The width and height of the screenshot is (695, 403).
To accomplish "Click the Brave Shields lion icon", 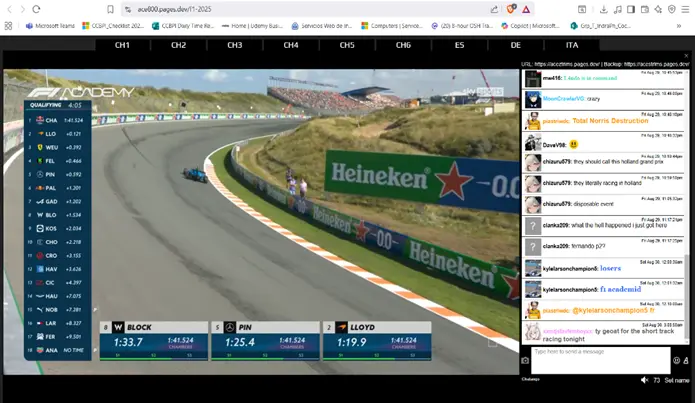I will click(511, 9).
